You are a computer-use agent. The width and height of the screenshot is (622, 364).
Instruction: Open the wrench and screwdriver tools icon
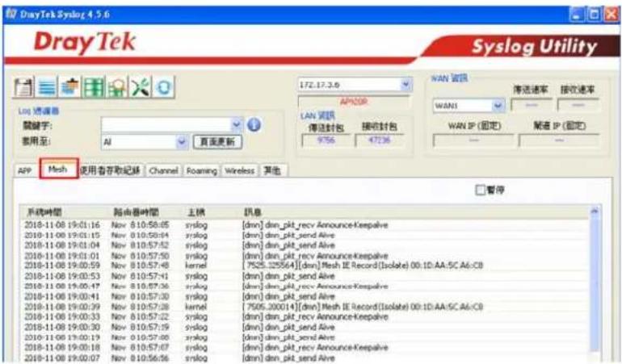pyautogui.click(x=141, y=87)
